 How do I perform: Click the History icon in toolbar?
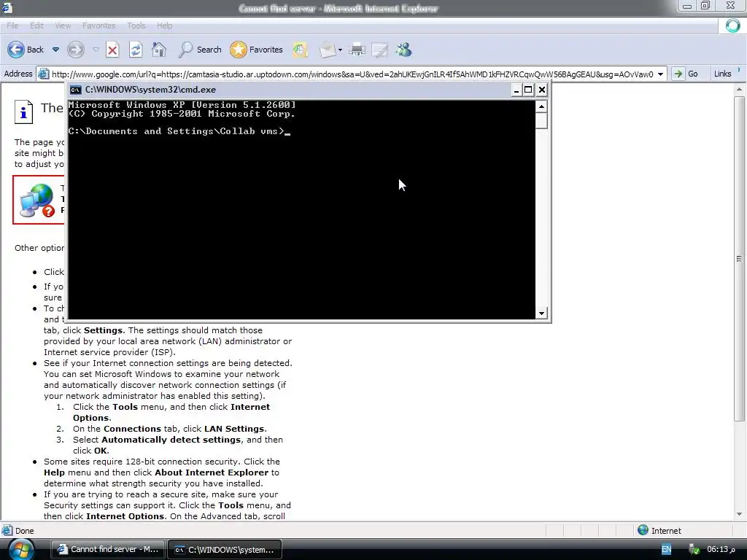point(300,50)
